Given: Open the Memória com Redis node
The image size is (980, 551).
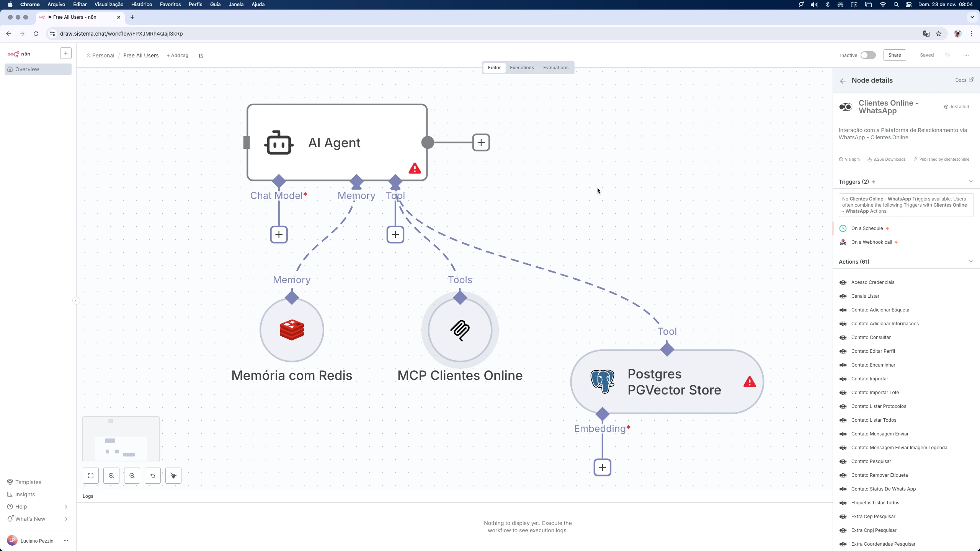Looking at the screenshot, I should 292,330.
